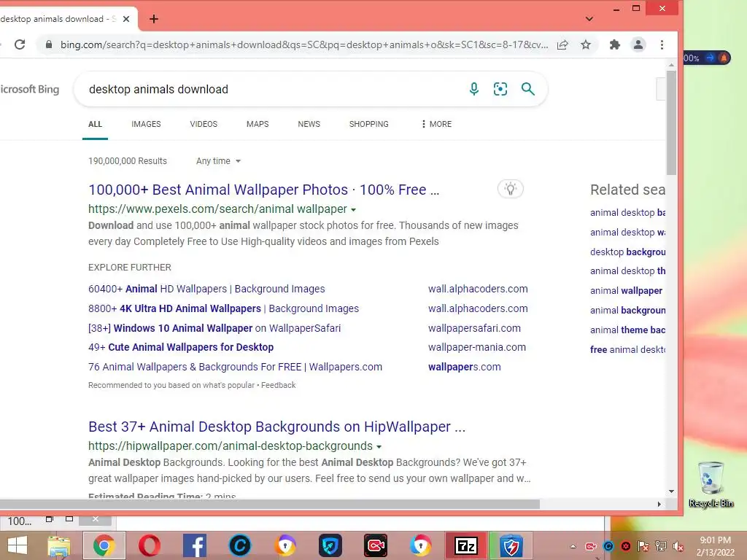Open Any time date filter dropdown
The width and height of the screenshot is (747, 560).
click(x=218, y=161)
